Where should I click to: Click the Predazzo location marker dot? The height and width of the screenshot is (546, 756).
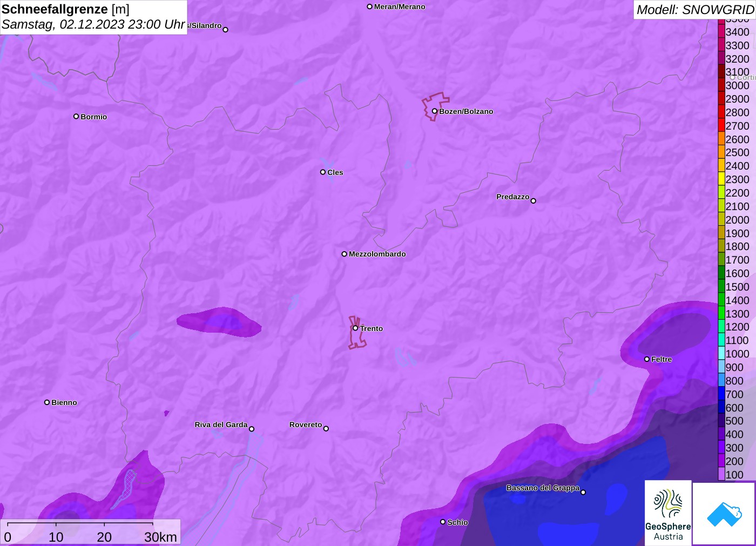click(x=534, y=201)
